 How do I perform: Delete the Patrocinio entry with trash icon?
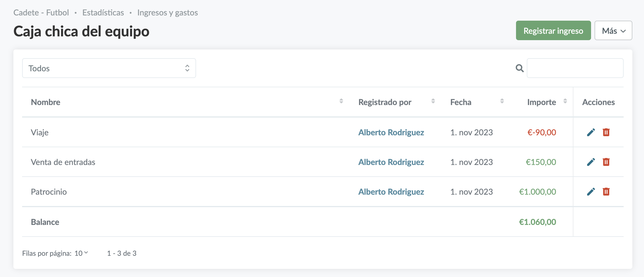(606, 192)
